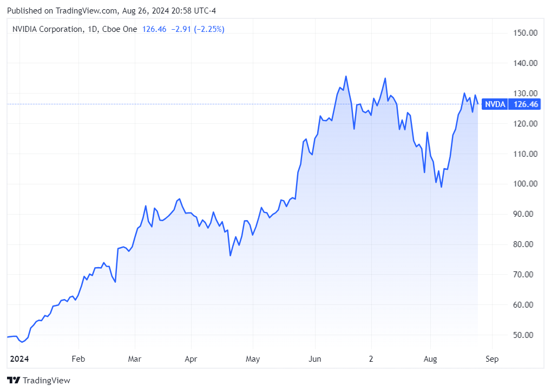Click the TradingView logo icon
Screen dimensions: 551x392
(x=14, y=380)
